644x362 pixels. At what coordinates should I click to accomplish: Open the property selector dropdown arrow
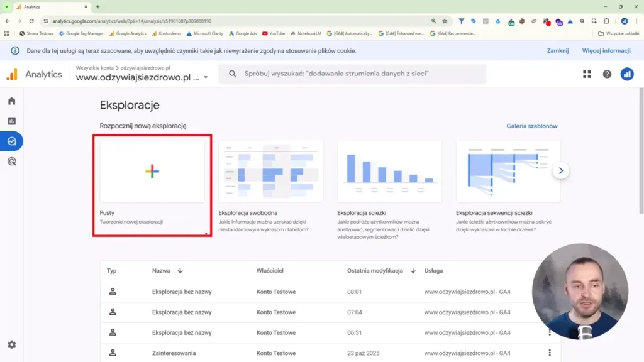(206, 77)
